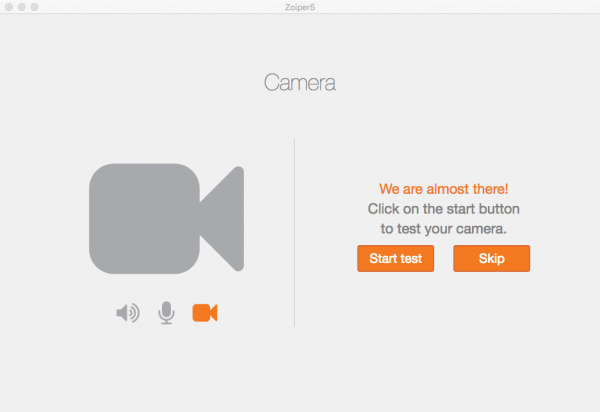Click the orange camera step icon
This screenshot has width=600, height=412.
pos(205,313)
